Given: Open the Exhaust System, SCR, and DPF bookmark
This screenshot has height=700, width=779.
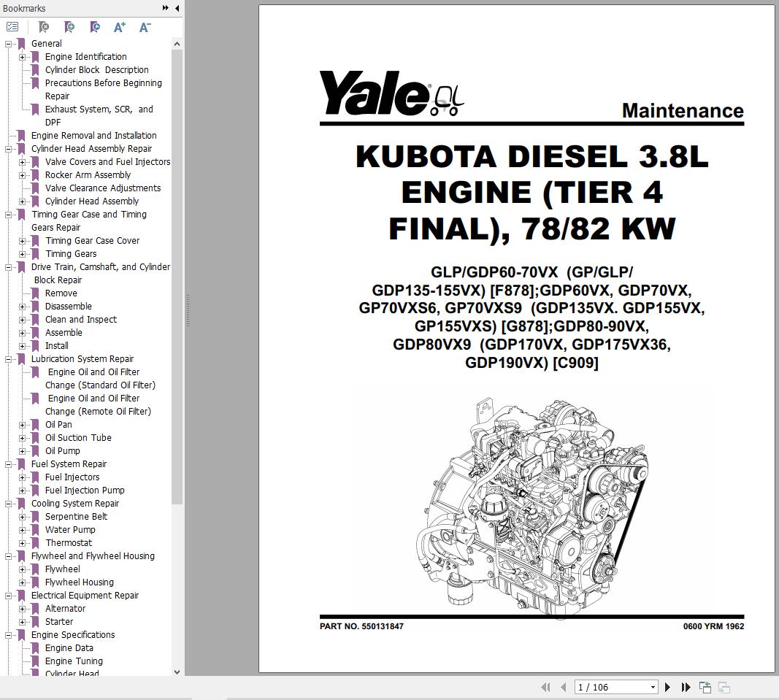Looking at the screenshot, I should pyautogui.click(x=99, y=116).
